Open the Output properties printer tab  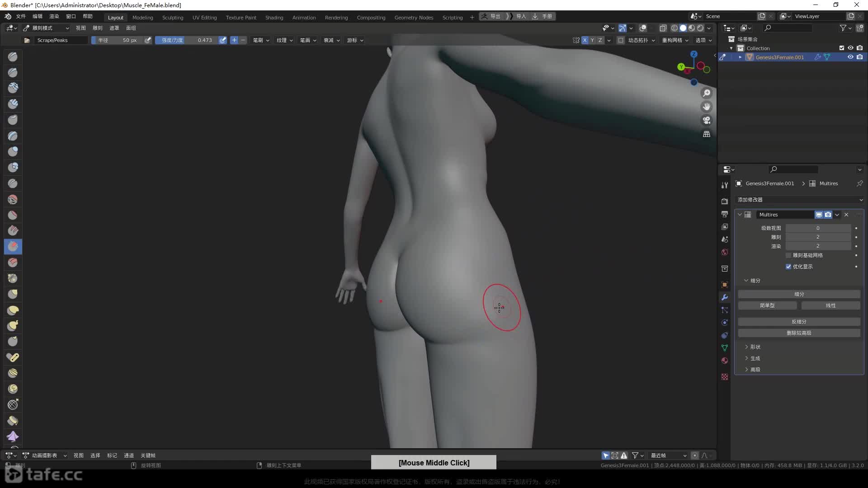point(725,214)
